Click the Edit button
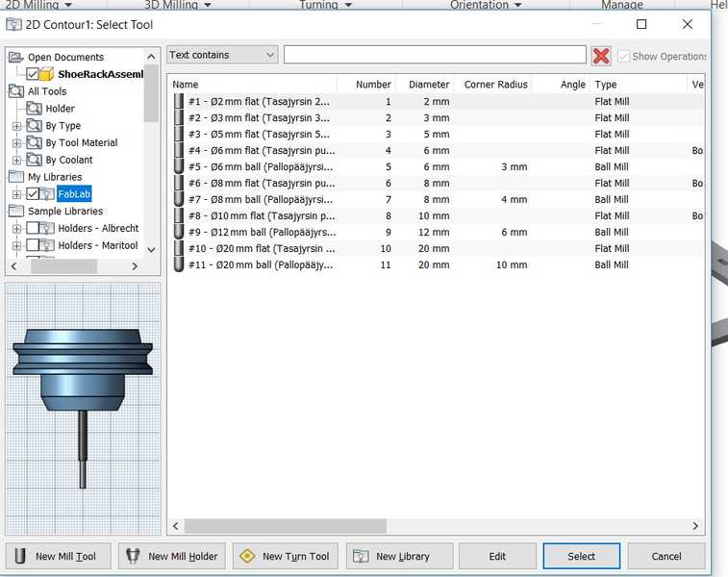The image size is (728, 577). (497, 556)
